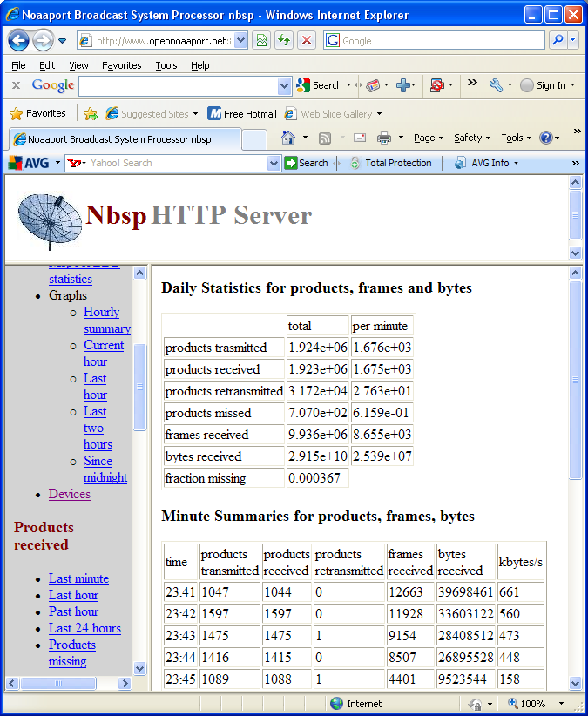Click the Add to Favorites Bar icon
The image size is (588, 716).
[x=91, y=114]
